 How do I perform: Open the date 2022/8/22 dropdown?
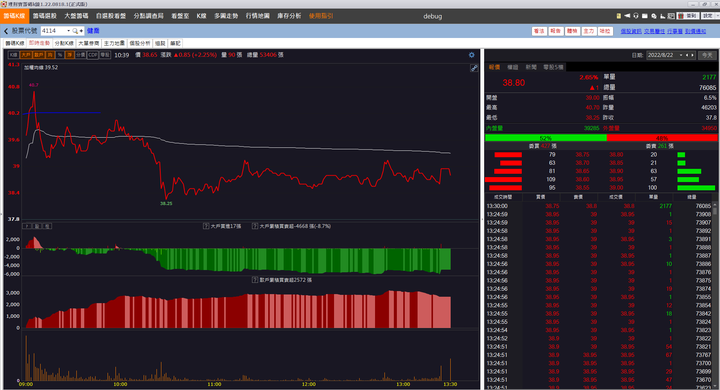(x=681, y=55)
